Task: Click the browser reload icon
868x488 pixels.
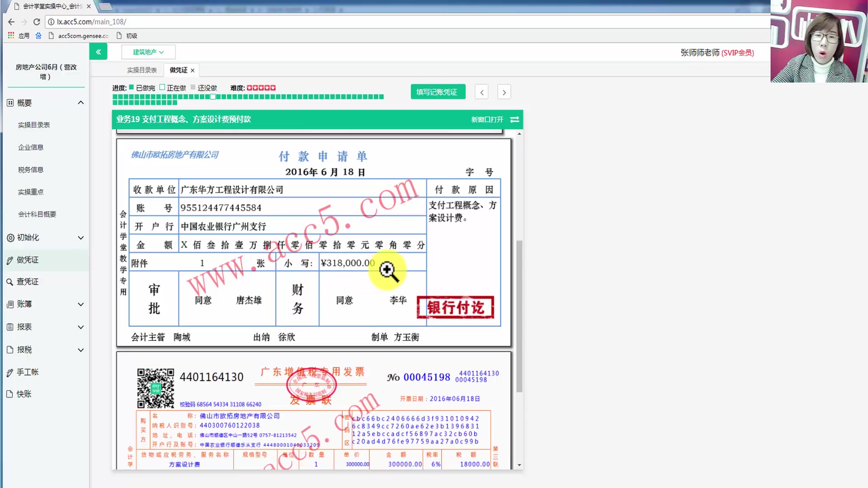Action: click(37, 22)
